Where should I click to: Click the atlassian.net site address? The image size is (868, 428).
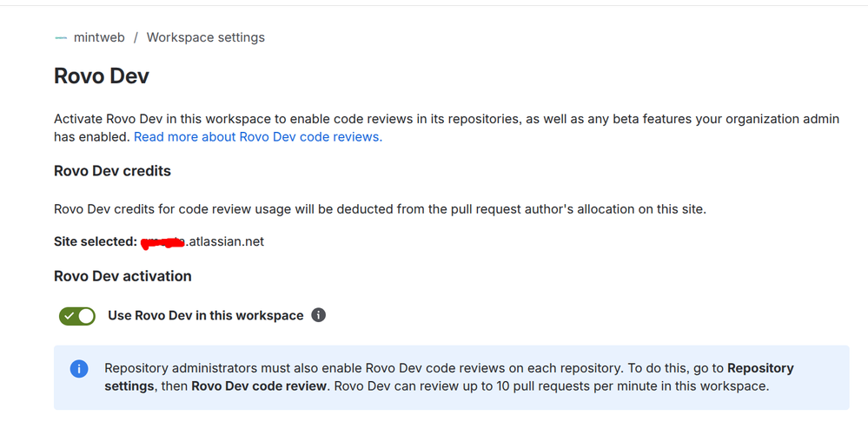point(202,242)
